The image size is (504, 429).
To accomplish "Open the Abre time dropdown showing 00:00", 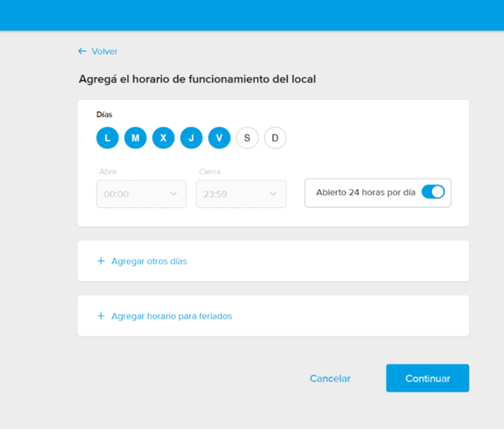I will coord(142,194).
